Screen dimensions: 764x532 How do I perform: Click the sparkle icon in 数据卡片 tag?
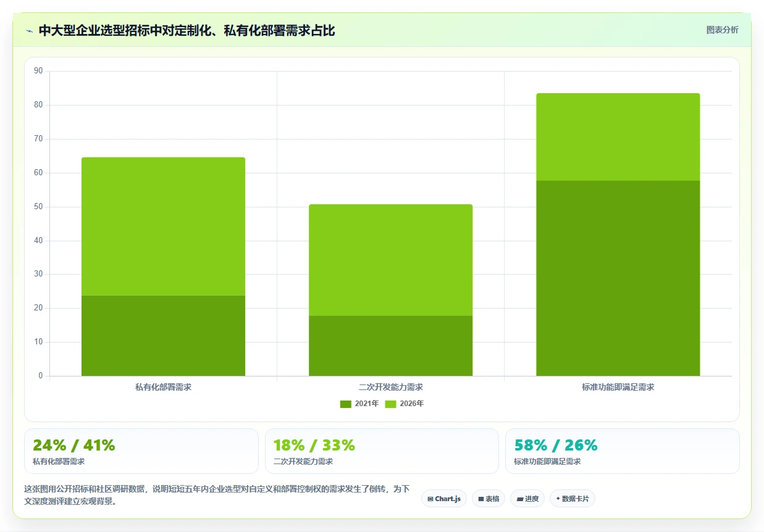558,499
